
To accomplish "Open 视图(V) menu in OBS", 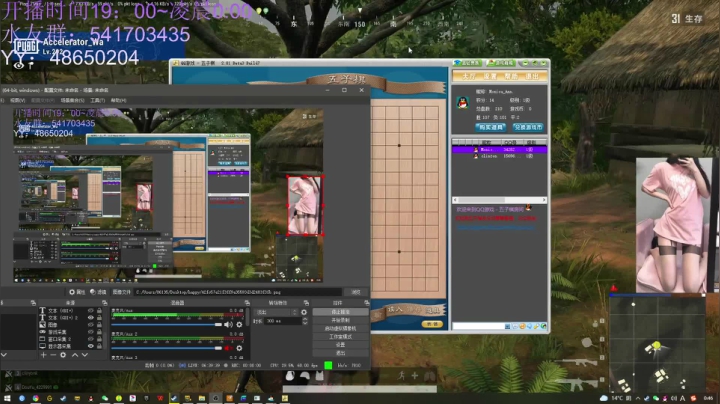I will tap(17, 100).
